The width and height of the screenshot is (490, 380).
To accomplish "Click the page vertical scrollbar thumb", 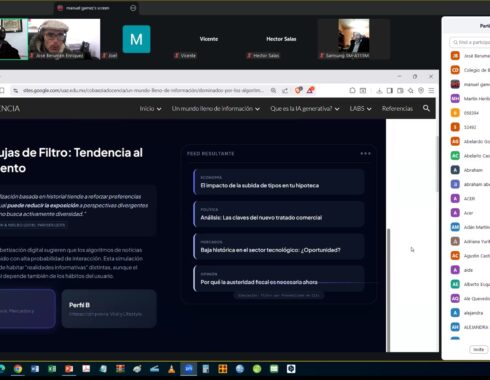I will [x=388, y=289].
